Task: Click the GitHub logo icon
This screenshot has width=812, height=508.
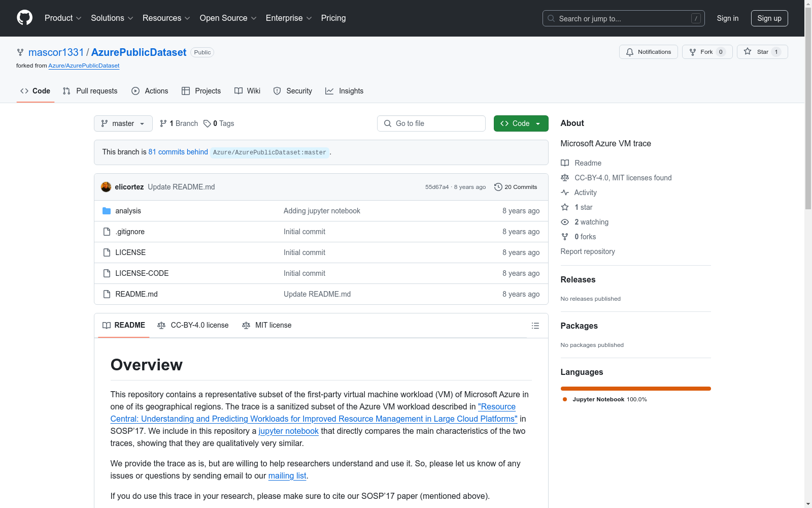Action: coord(24,18)
